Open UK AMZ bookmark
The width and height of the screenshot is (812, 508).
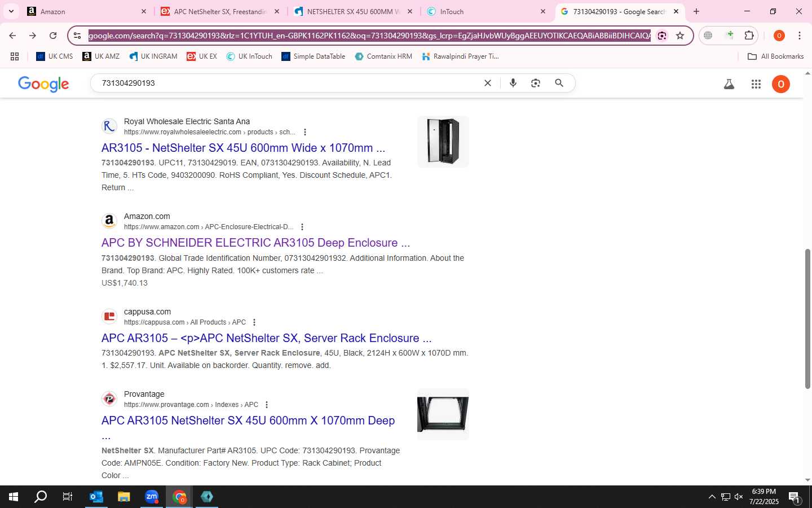click(101, 56)
